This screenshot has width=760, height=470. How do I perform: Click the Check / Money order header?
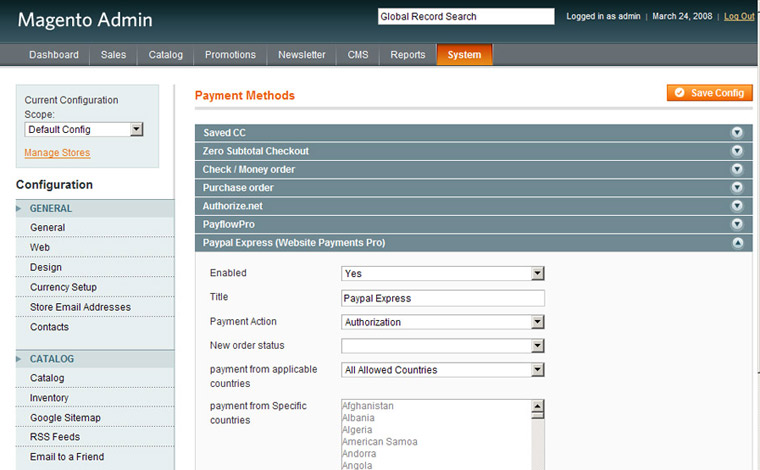(x=474, y=169)
